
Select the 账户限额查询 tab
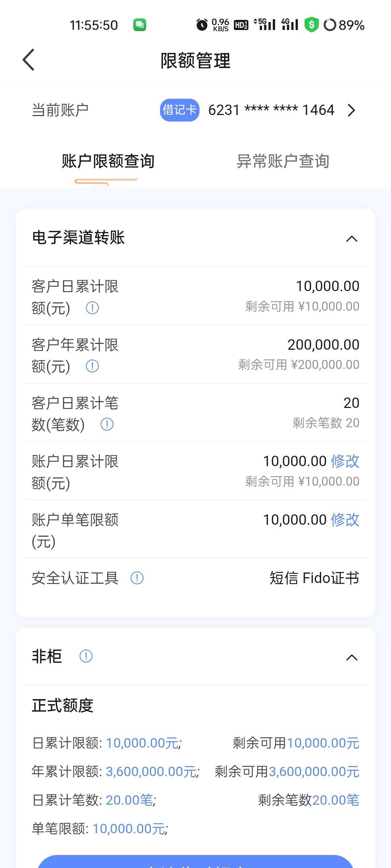[x=108, y=161]
